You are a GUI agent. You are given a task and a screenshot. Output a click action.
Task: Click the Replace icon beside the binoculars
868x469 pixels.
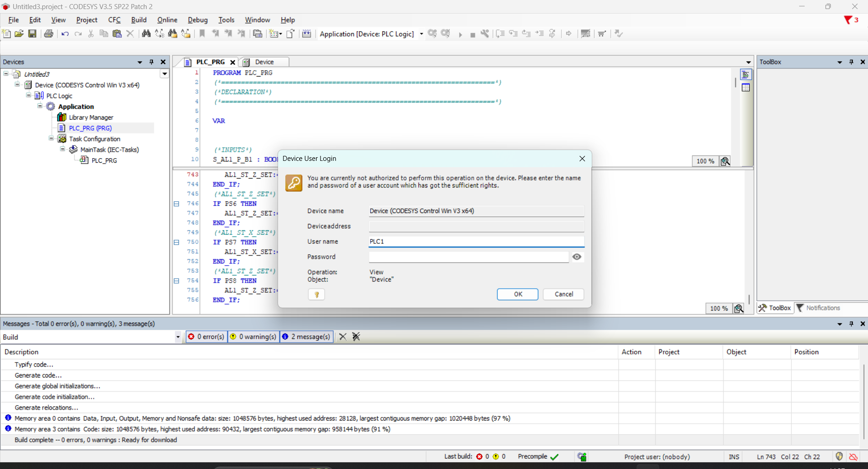pyautogui.click(x=159, y=34)
